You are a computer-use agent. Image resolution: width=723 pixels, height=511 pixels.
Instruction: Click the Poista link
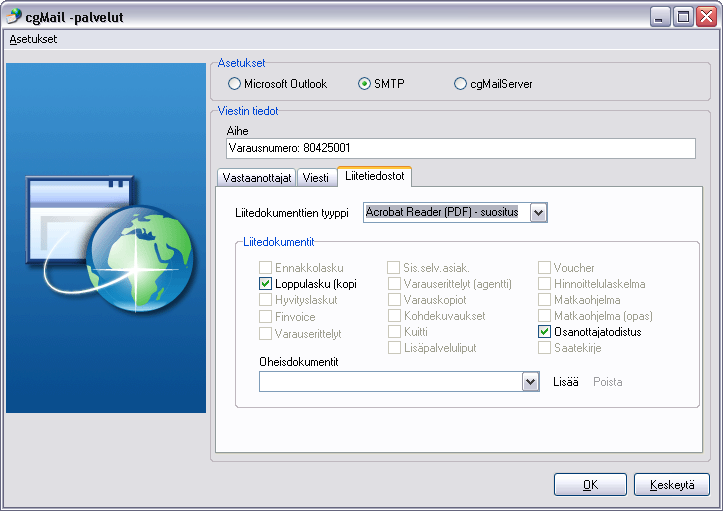click(x=608, y=382)
